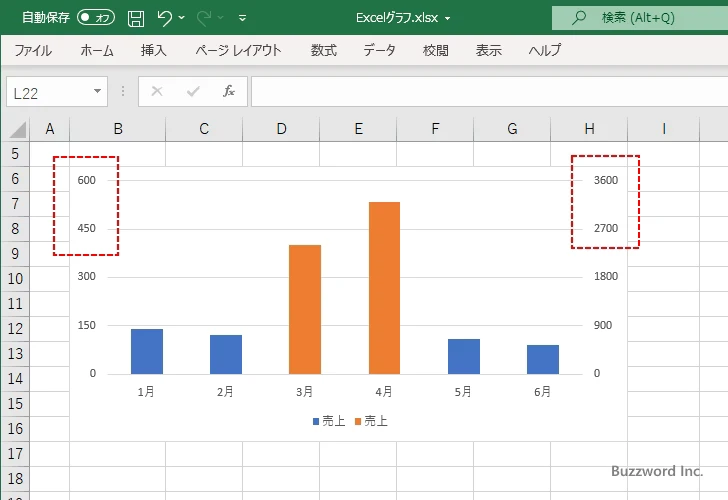The height and width of the screenshot is (500, 728).
Task: Select column D header
Action: 281,129
